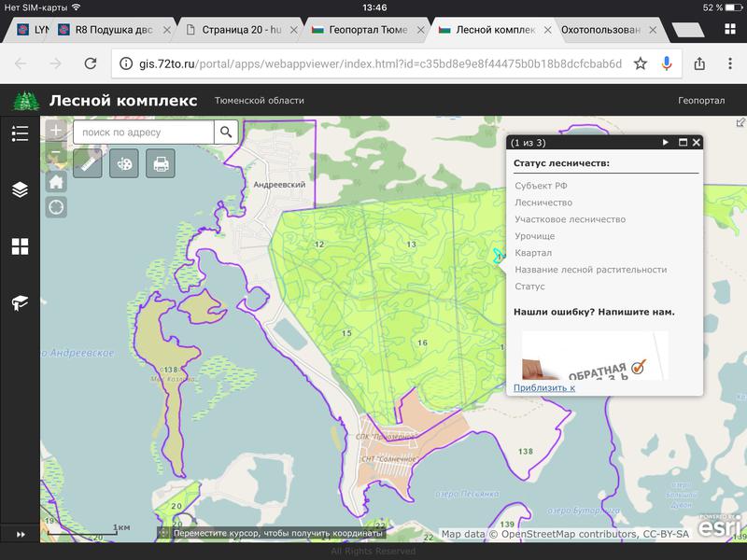This screenshot has width=747, height=560.
Task: Select the measurement ruler tool
Action: [x=87, y=164]
